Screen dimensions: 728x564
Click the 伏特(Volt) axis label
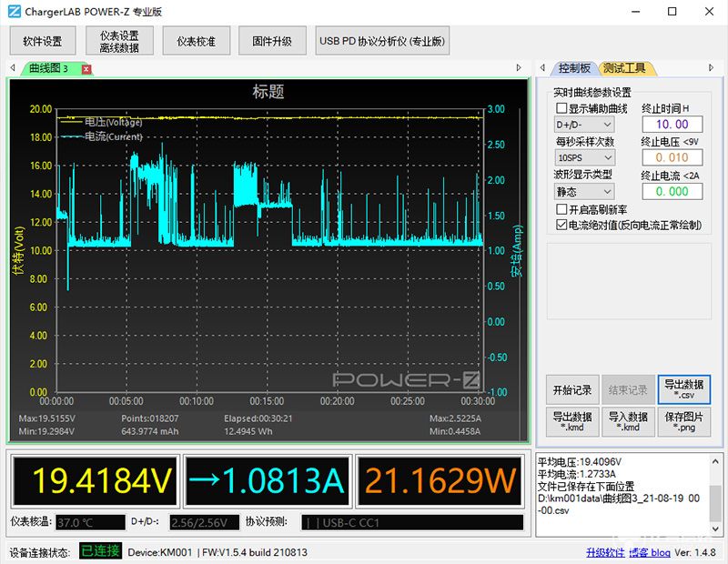(x=18, y=251)
